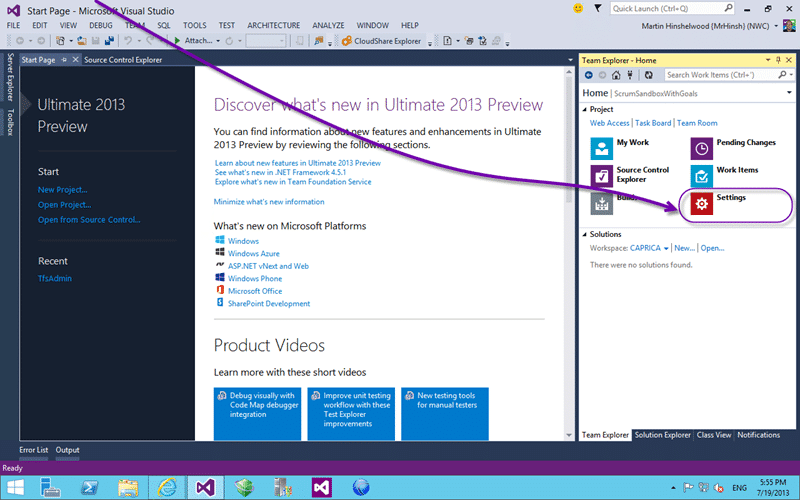This screenshot has width=800, height=500.
Task: Play New testing tools for manual testers video
Action: pyautogui.click(x=445, y=414)
